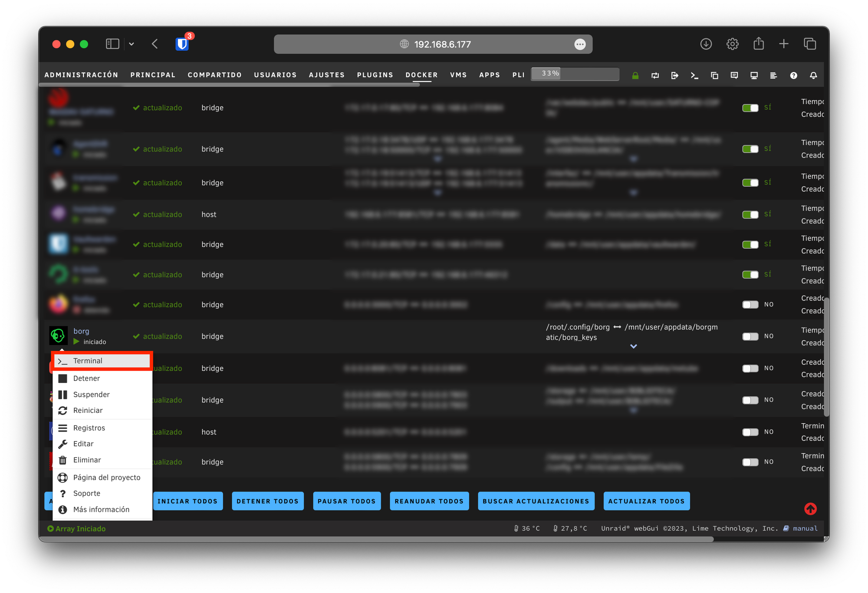Open Safari settings gear
This screenshot has width=868, height=593.
pyautogui.click(x=733, y=44)
